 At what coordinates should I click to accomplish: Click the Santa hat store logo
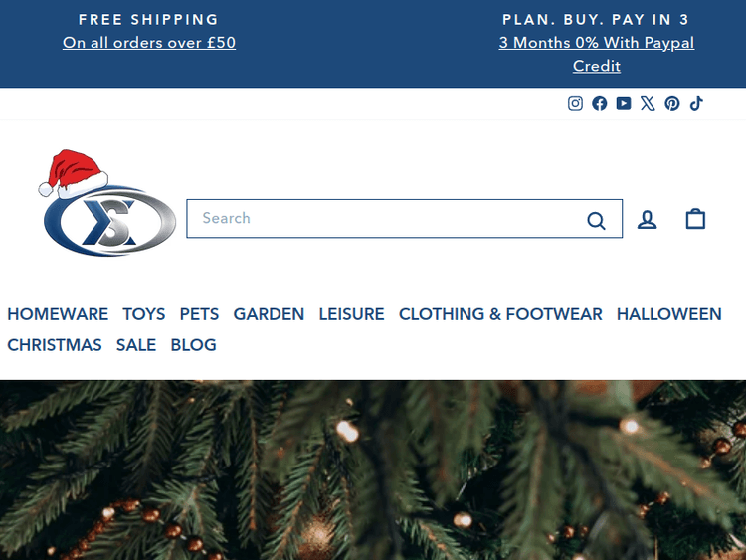click(95, 204)
